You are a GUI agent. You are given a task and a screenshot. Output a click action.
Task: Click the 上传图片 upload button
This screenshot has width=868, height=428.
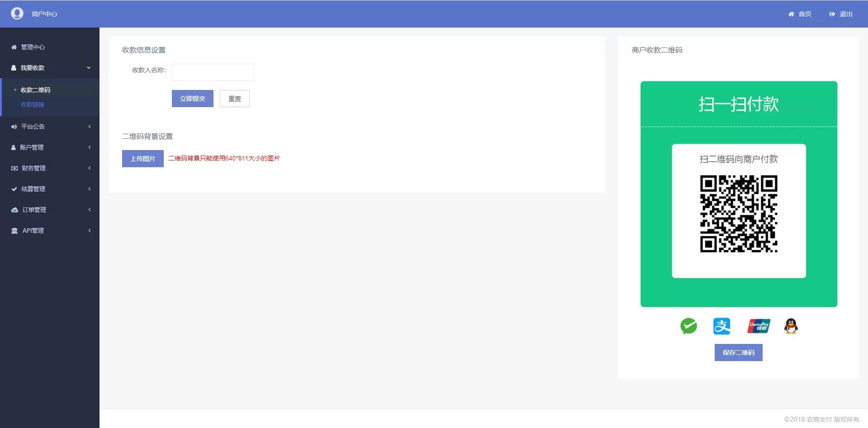pos(142,159)
